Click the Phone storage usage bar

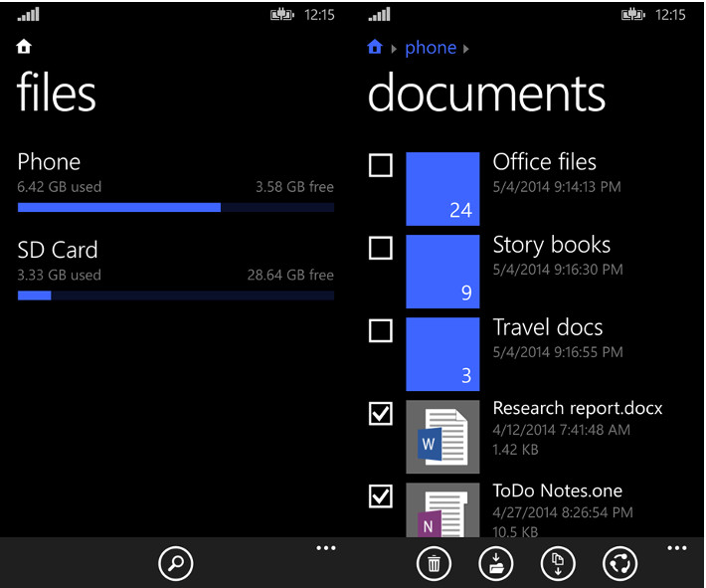tap(176, 207)
